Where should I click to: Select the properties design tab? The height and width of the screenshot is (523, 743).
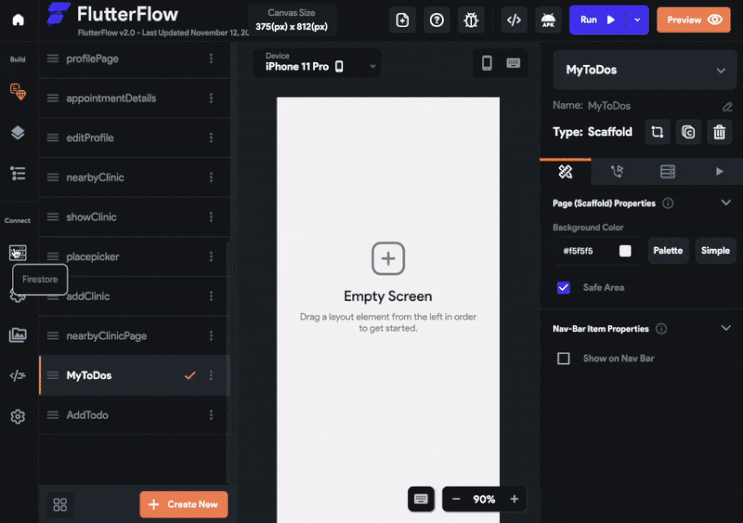(x=565, y=171)
